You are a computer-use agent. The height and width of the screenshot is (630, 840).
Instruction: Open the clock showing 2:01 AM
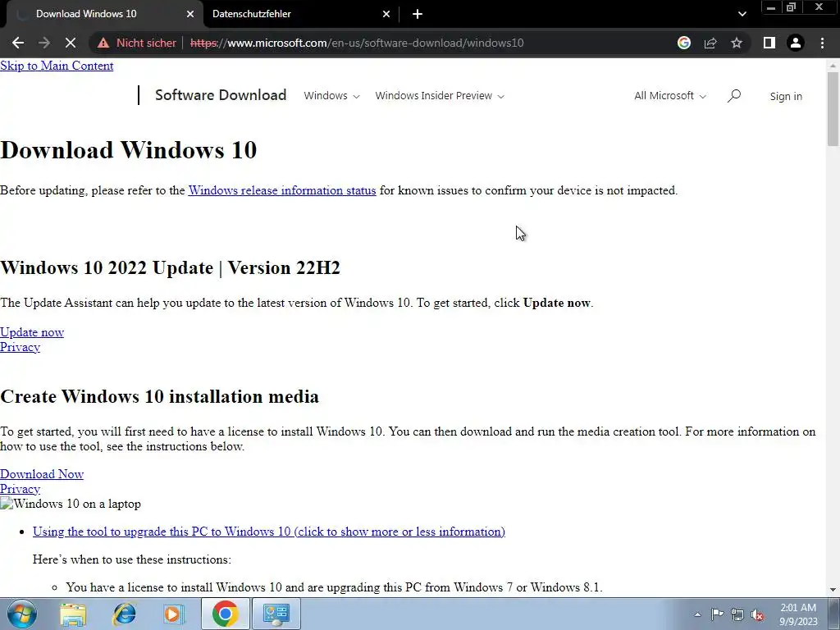pos(798,614)
